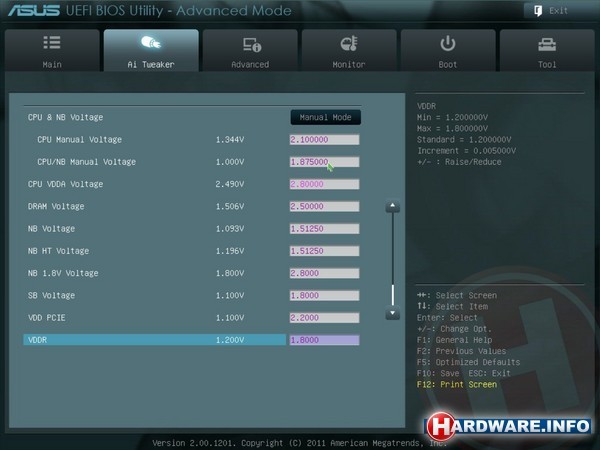Open the Tool tab
Screen dimensions: 600x450
point(547,50)
